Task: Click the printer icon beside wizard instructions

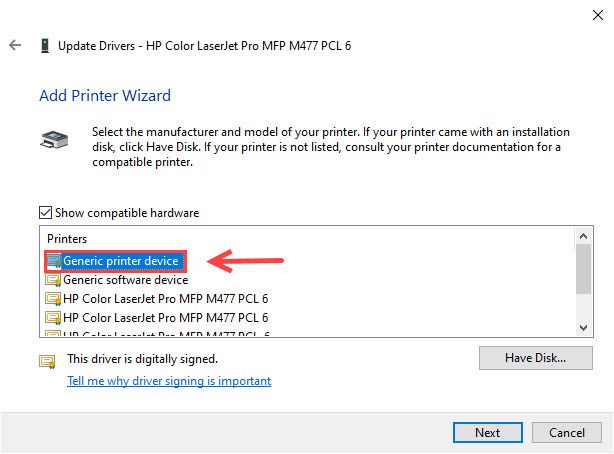Action: click(x=54, y=140)
